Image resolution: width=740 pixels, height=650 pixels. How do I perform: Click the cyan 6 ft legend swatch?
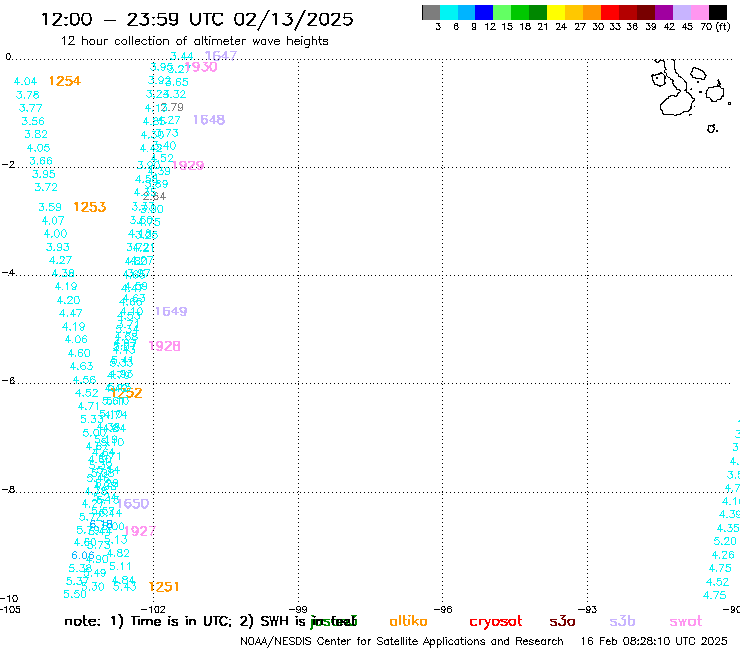(x=448, y=12)
